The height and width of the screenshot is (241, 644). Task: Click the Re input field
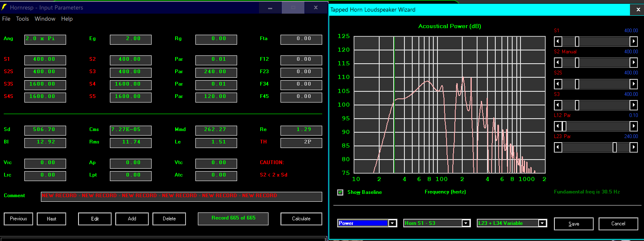pos(301,130)
